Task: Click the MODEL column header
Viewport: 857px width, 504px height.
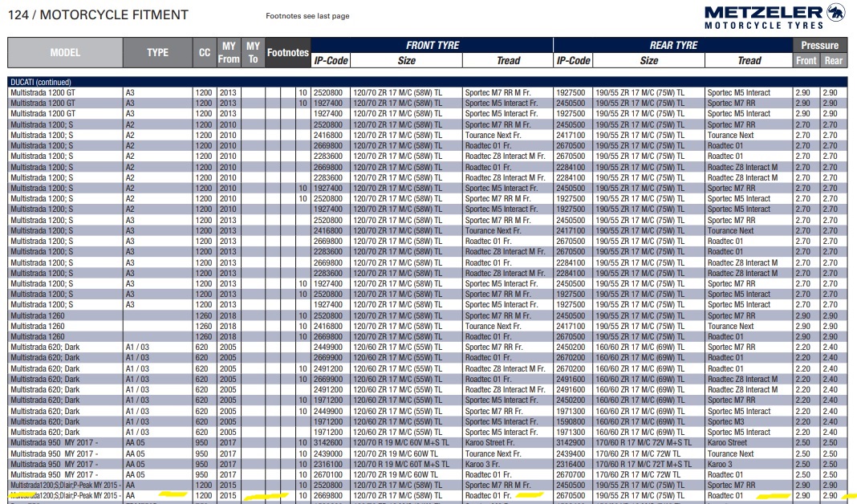Action: [65, 53]
